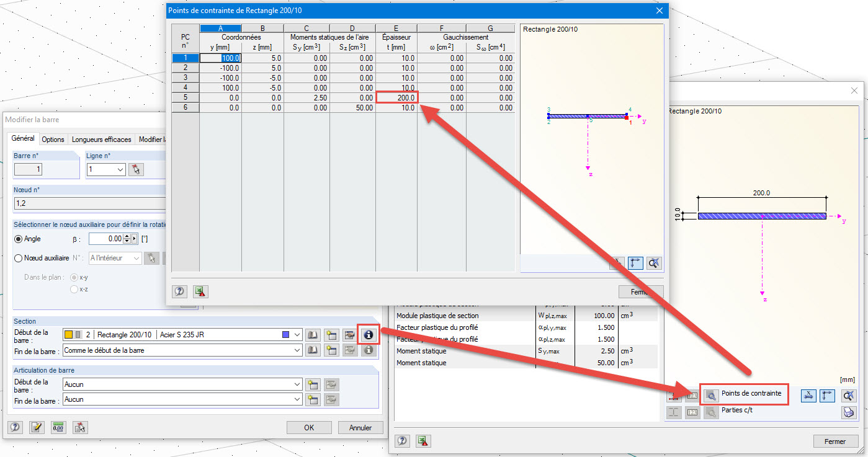Open the Ligne n° dropdown

pyautogui.click(x=120, y=169)
